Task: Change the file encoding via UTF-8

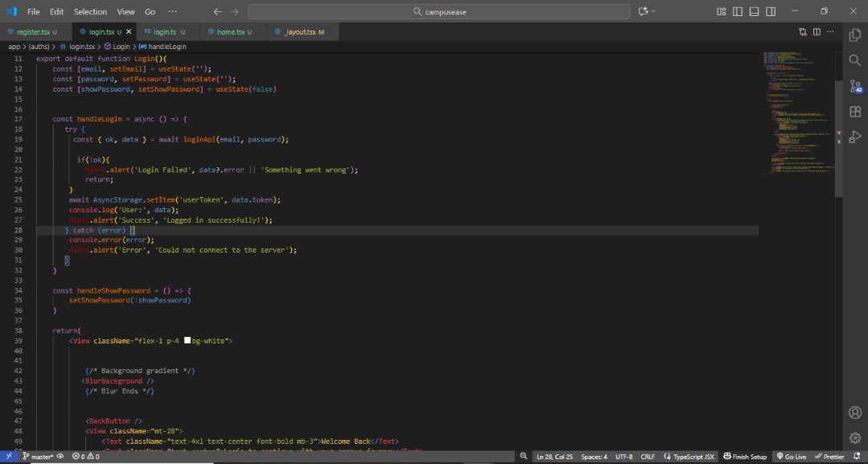Action: coord(624,457)
